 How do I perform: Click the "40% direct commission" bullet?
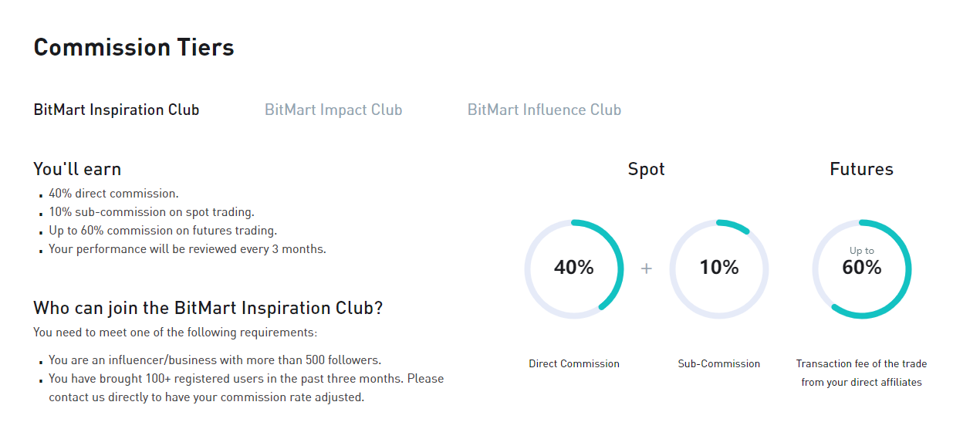113,194
